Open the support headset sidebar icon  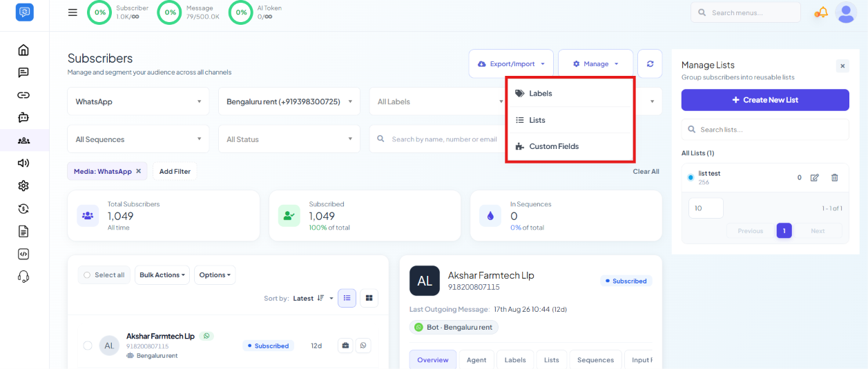(23, 277)
